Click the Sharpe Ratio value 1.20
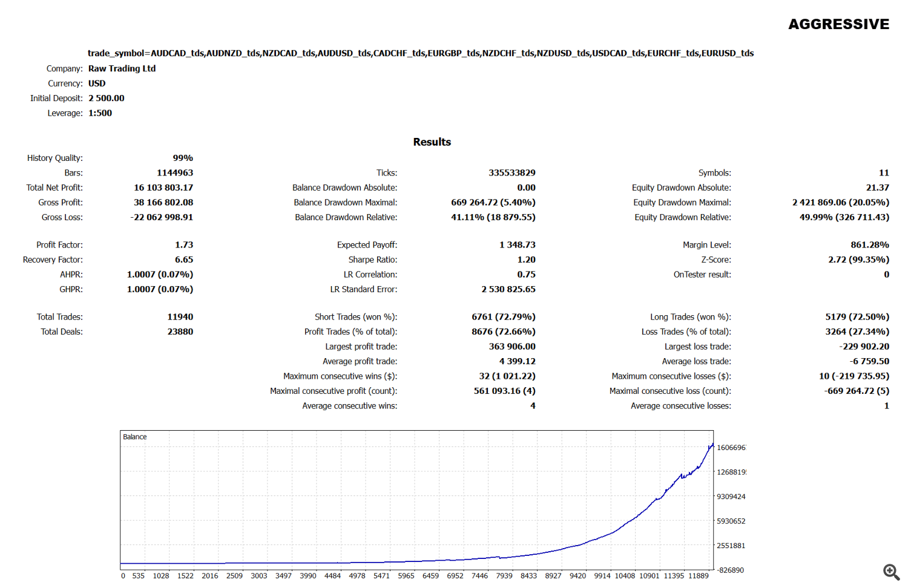The width and height of the screenshot is (908, 588). click(x=526, y=260)
